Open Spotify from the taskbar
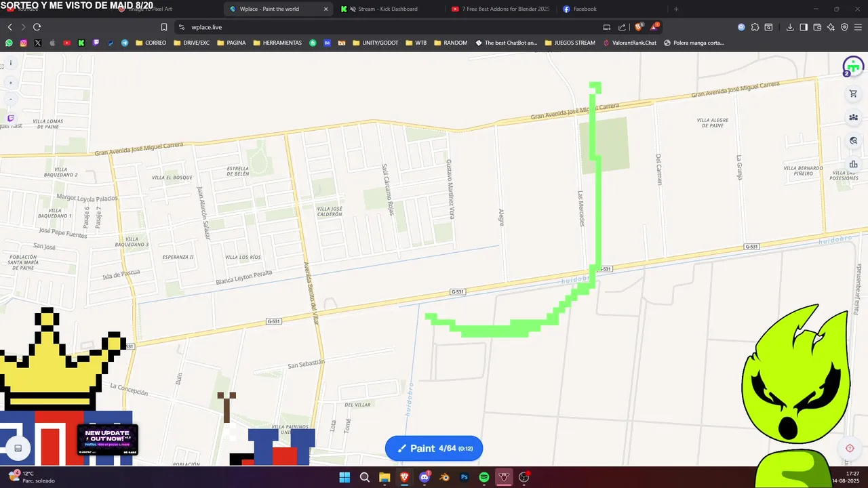This screenshot has width=868, height=488. click(484, 477)
